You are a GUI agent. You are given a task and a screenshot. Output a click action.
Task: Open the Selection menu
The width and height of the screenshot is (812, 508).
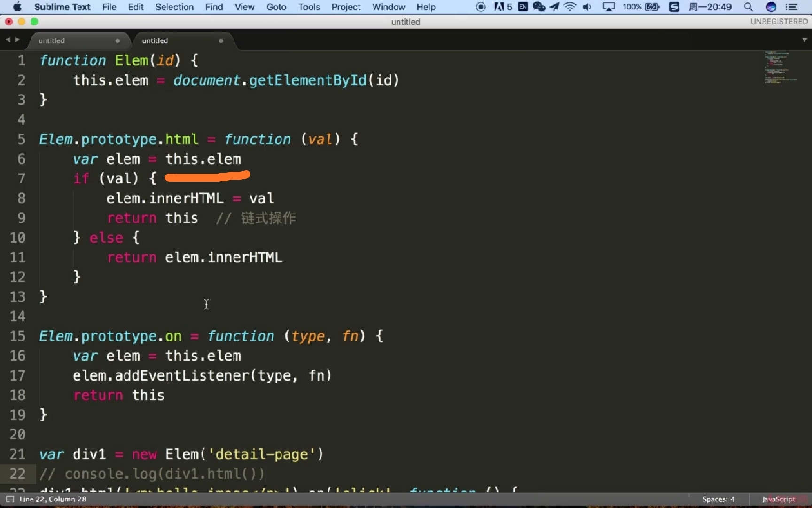174,7
